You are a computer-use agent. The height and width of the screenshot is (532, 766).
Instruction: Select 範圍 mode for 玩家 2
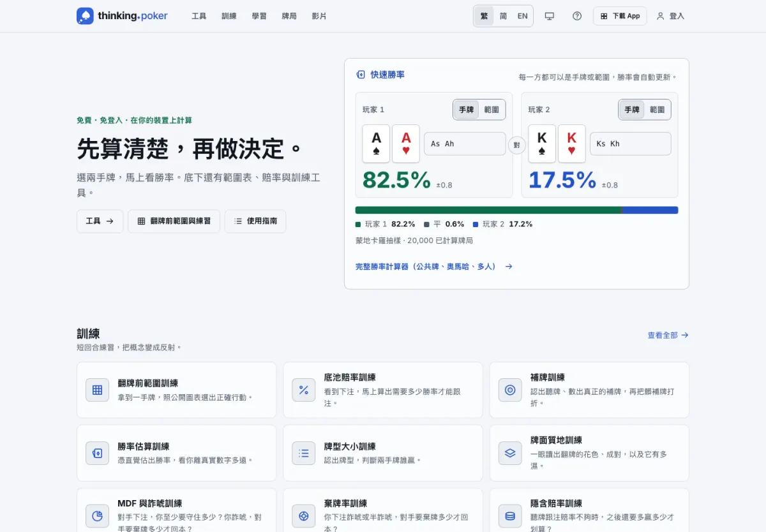pos(657,110)
